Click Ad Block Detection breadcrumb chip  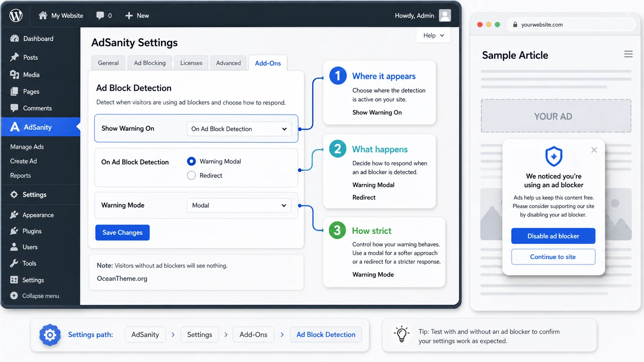point(326,335)
